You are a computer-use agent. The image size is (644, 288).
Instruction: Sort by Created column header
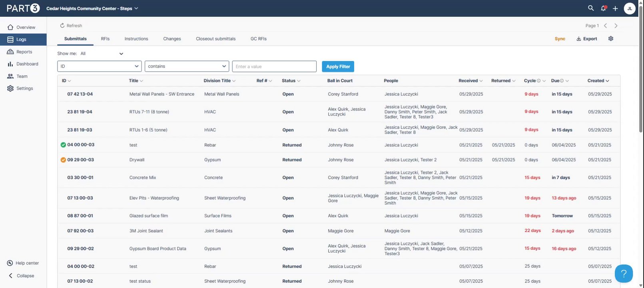coord(598,81)
